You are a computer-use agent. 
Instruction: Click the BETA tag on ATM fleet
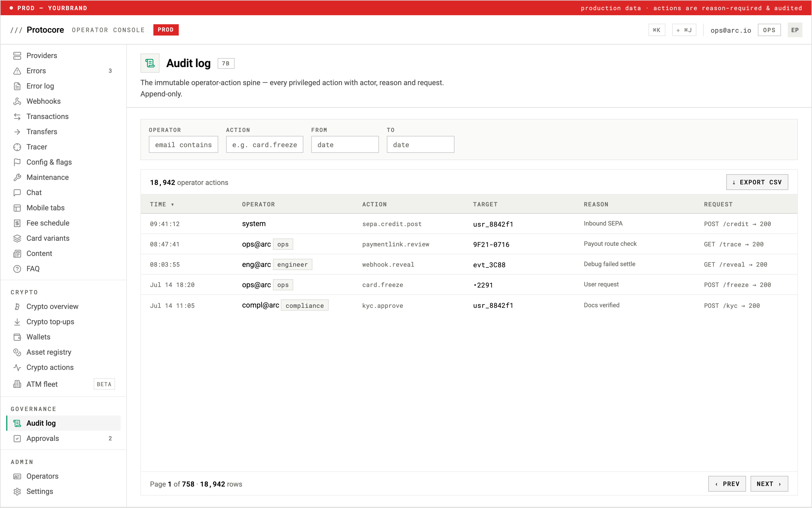[x=104, y=384]
